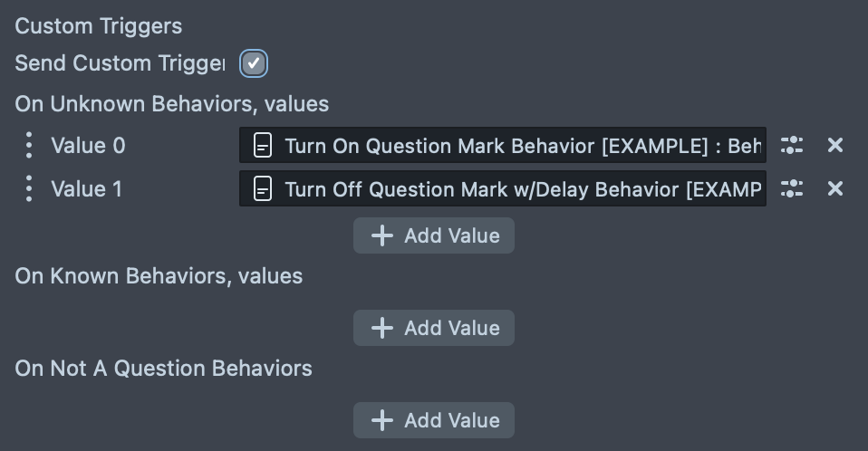Click the script icon in Value 1 field
The image size is (868, 451).
point(263,188)
